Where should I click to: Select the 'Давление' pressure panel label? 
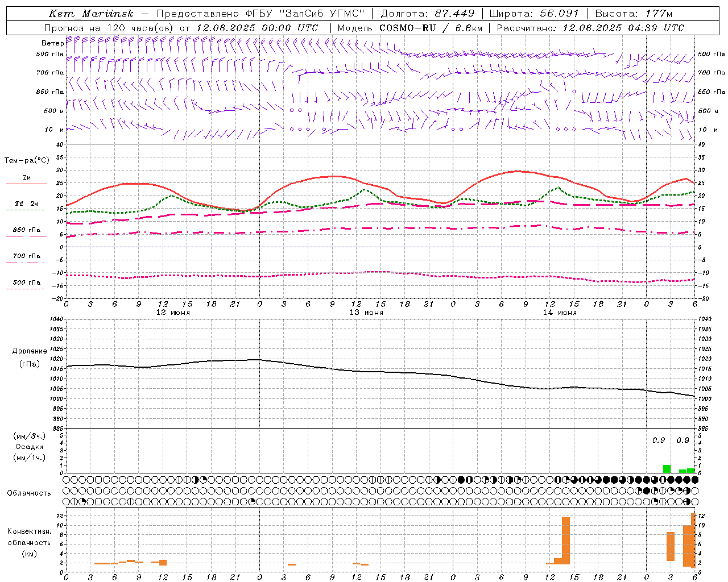click(30, 351)
